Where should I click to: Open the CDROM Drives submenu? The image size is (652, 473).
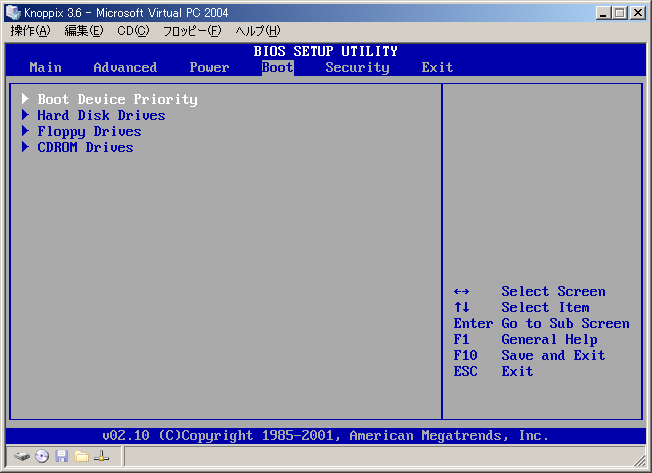click(x=85, y=147)
